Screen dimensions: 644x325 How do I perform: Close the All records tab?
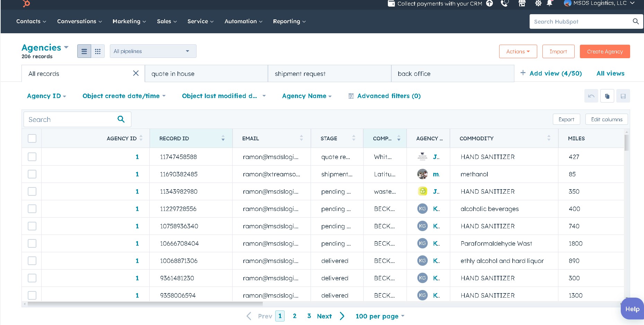[x=136, y=73]
